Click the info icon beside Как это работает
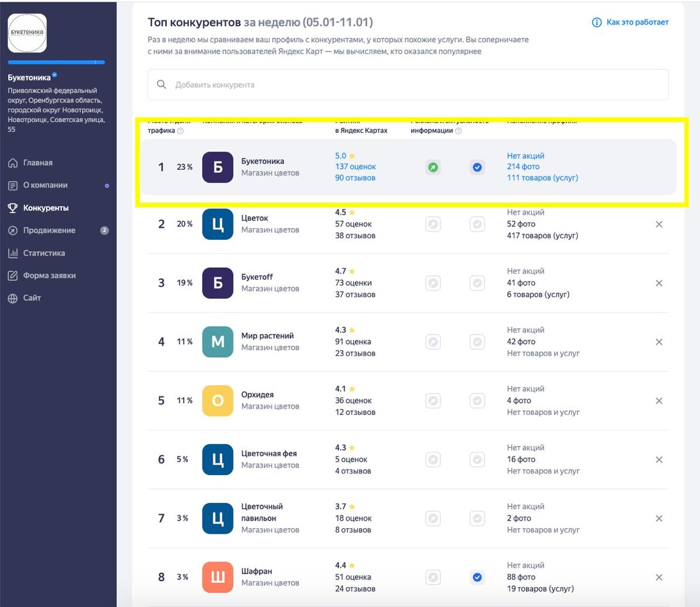700x607 pixels. click(597, 22)
